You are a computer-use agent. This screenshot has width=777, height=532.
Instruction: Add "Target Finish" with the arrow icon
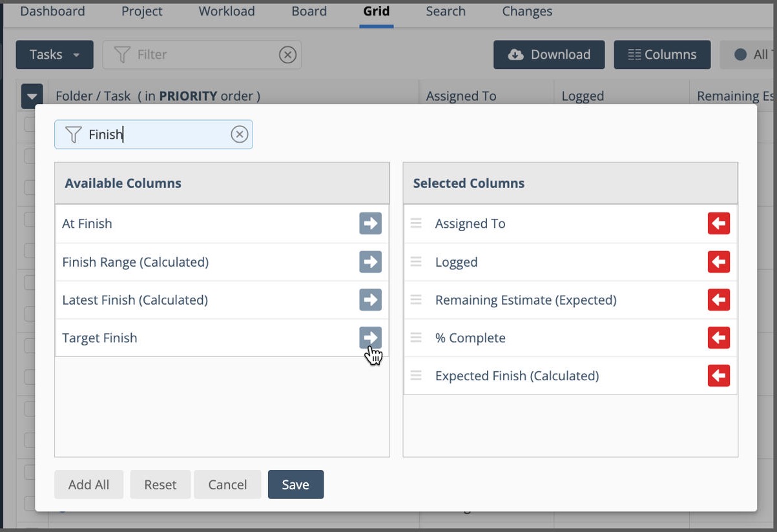coord(369,338)
